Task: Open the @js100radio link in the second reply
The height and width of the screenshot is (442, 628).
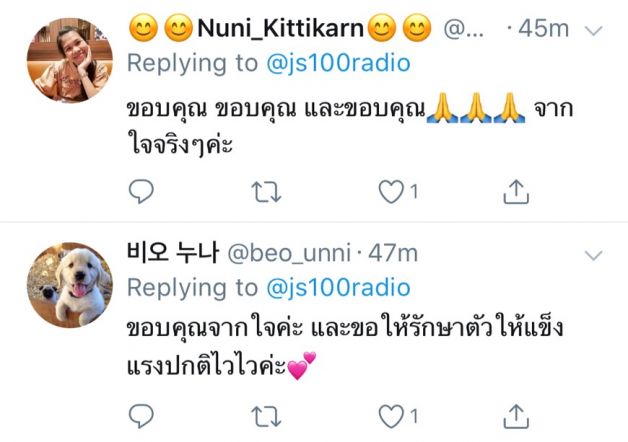Action: click(x=338, y=288)
